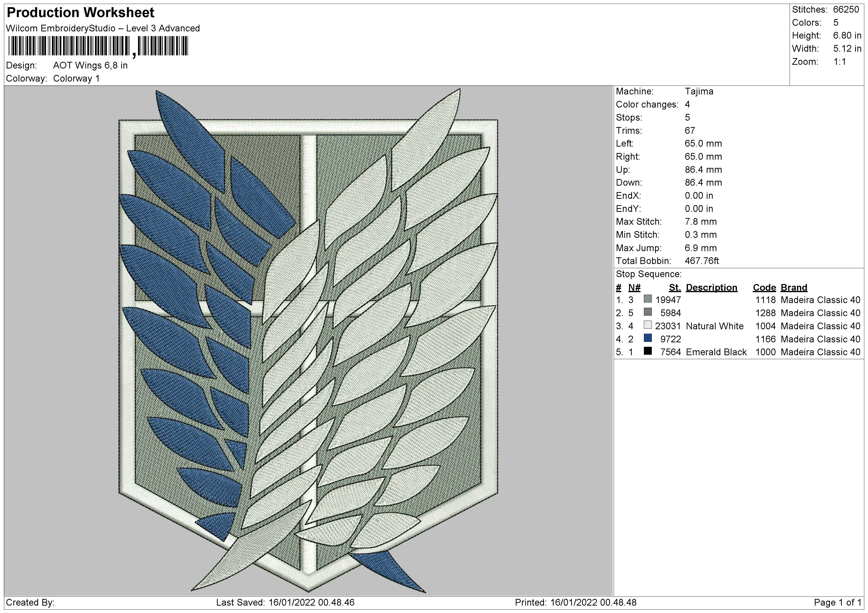Click the Up value 86.4 mm
868x613 pixels.
point(703,170)
